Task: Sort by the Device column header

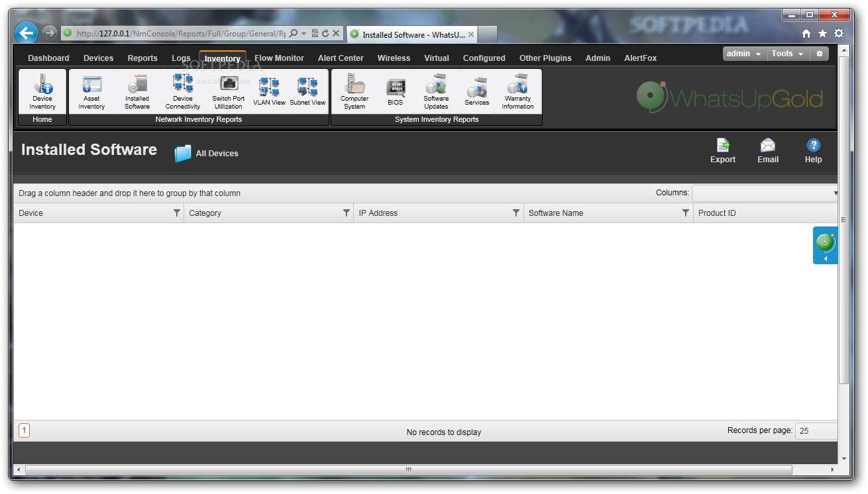Action: coord(30,213)
